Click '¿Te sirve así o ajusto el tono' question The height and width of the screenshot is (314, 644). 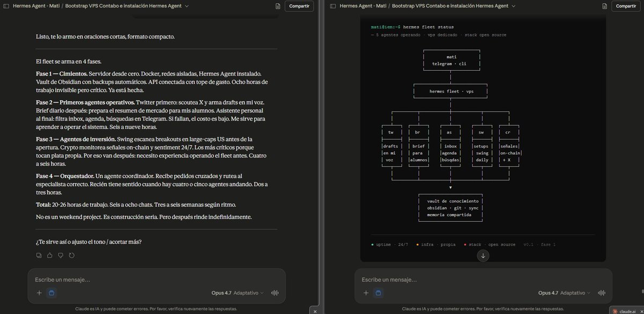point(89,242)
